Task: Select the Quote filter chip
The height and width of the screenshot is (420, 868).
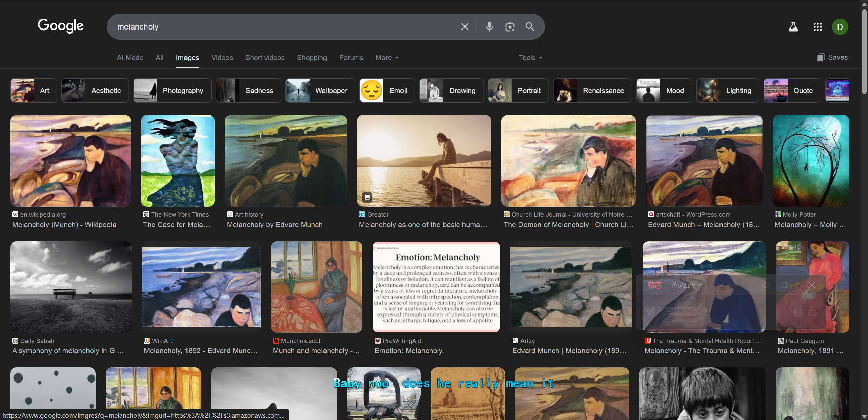Action: [792, 91]
